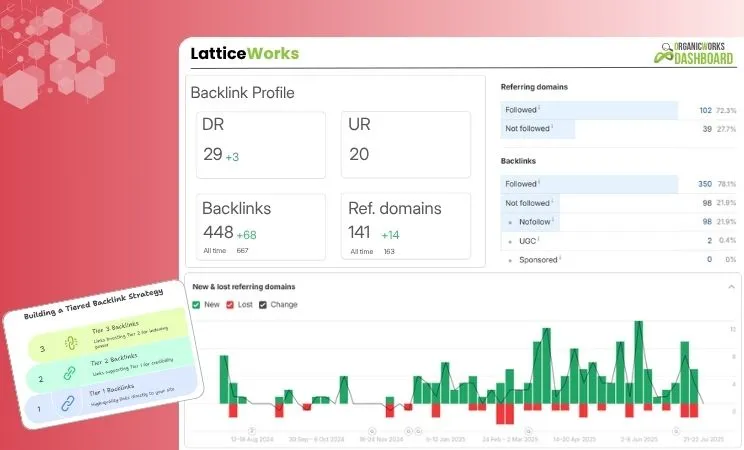Click the Referring domains Followed bar row
744x450 pixels.
coord(619,110)
